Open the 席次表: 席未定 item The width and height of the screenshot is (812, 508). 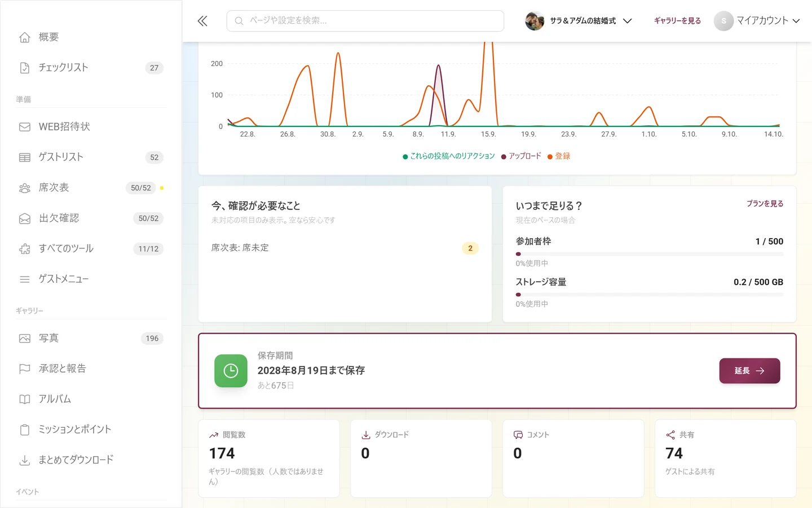point(345,248)
